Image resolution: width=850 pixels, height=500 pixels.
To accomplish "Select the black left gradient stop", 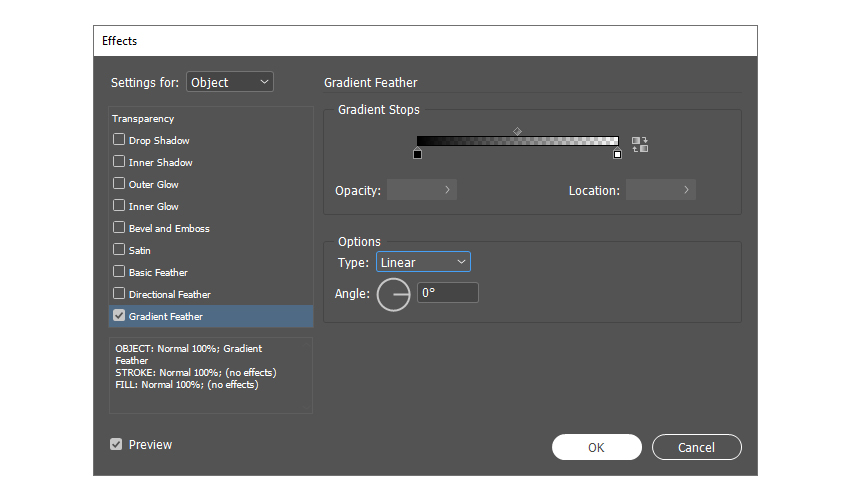I will [417, 153].
